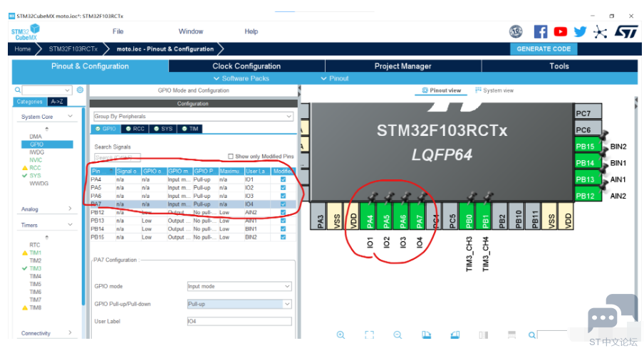The height and width of the screenshot is (353, 644).
Task: Select the PB15 pin labeled BIN2
Action: pos(588,147)
